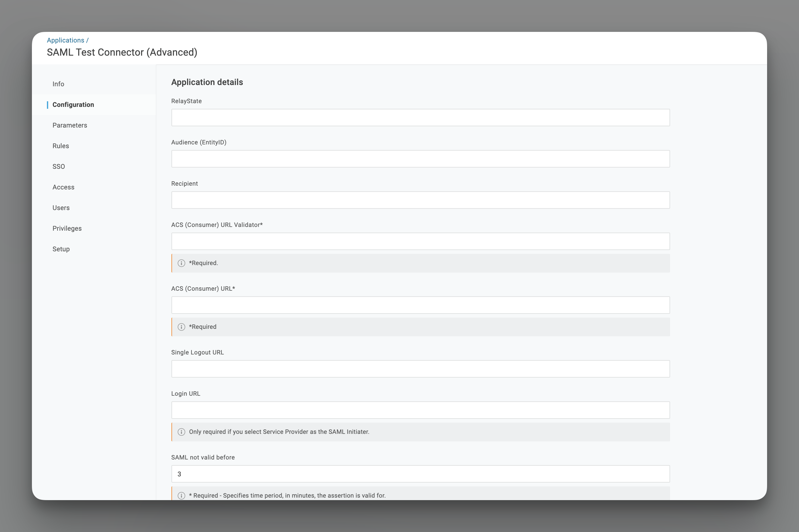
Task: Focus the RelayState input field
Action: [420, 118]
